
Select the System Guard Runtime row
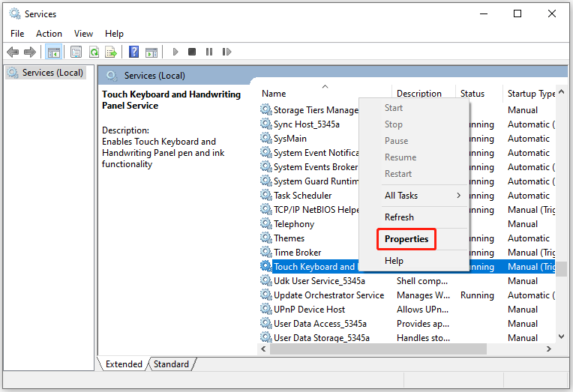[408, 181]
